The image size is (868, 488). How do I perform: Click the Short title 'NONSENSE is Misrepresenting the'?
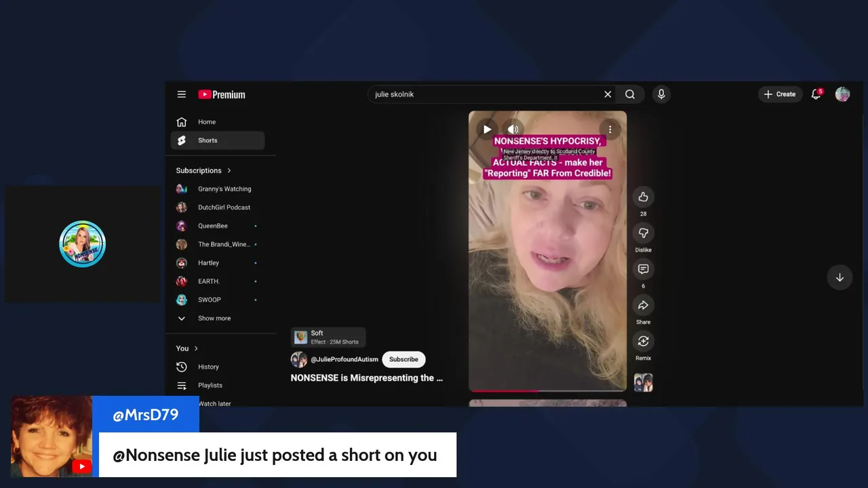[367, 378]
